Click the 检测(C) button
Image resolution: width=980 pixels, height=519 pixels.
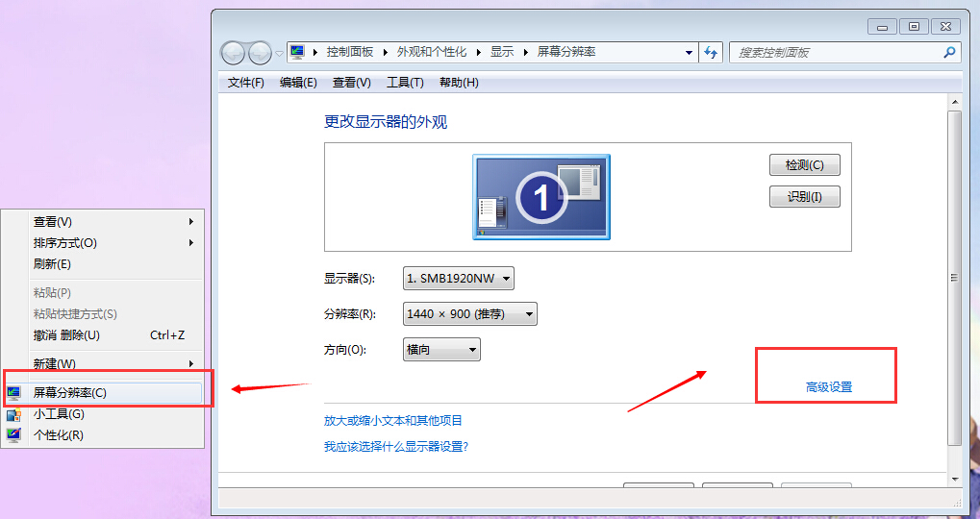pyautogui.click(x=804, y=165)
